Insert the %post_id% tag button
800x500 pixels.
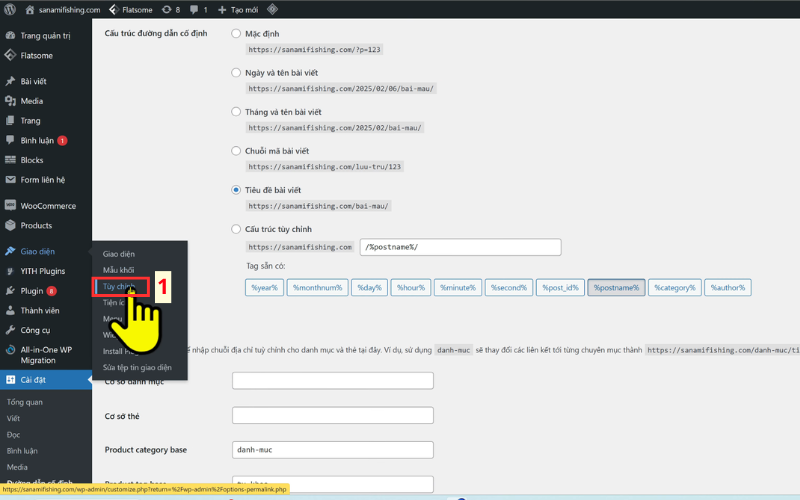(560, 287)
